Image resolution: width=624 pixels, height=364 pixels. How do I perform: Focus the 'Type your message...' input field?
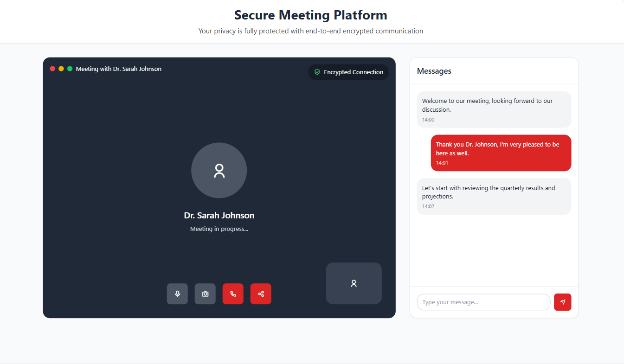[x=483, y=302]
